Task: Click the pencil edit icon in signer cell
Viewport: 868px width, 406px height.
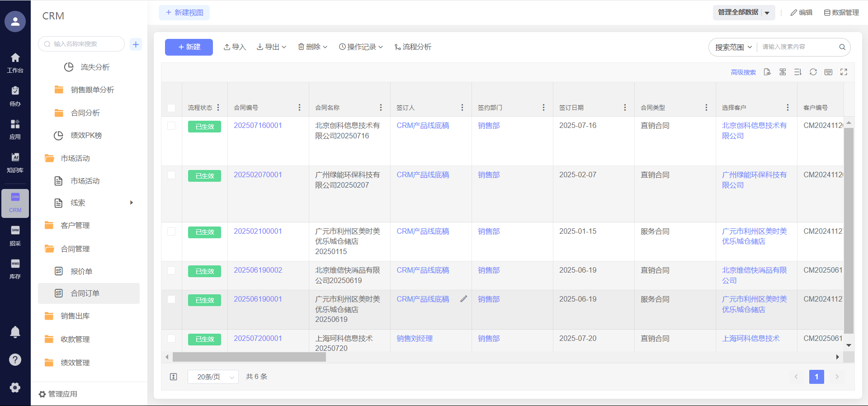Action: (x=463, y=299)
